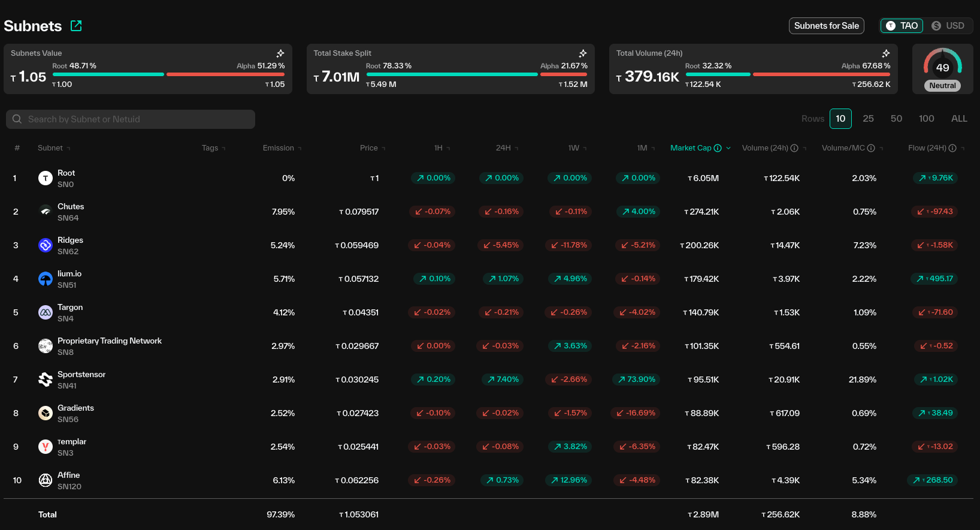Open Subnets external link icon
The height and width of the screenshot is (530, 980).
pyautogui.click(x=76, y=26)
